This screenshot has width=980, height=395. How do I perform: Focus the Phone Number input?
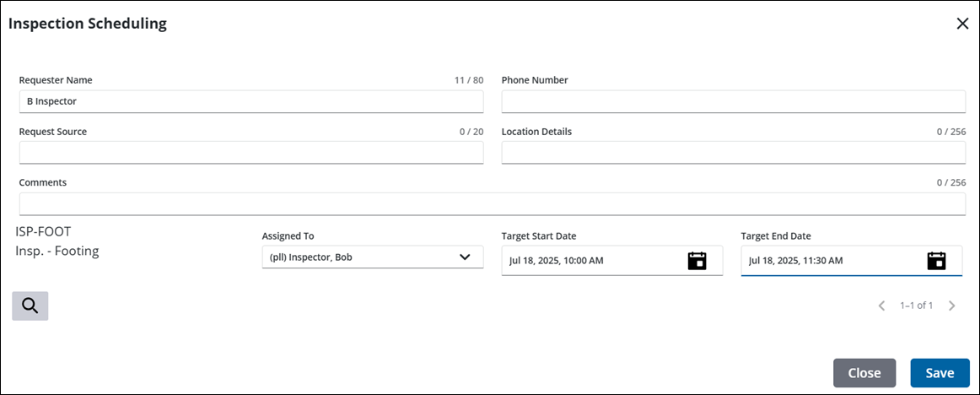(733, 101)
